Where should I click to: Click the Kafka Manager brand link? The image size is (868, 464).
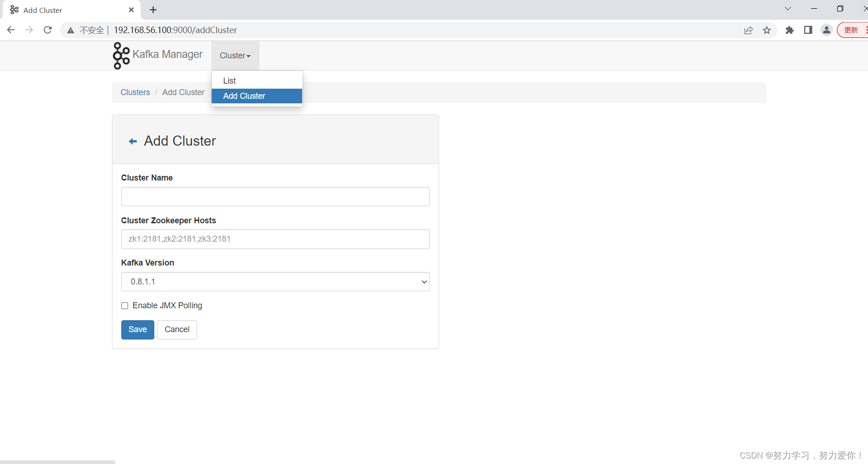coord(167,54)
